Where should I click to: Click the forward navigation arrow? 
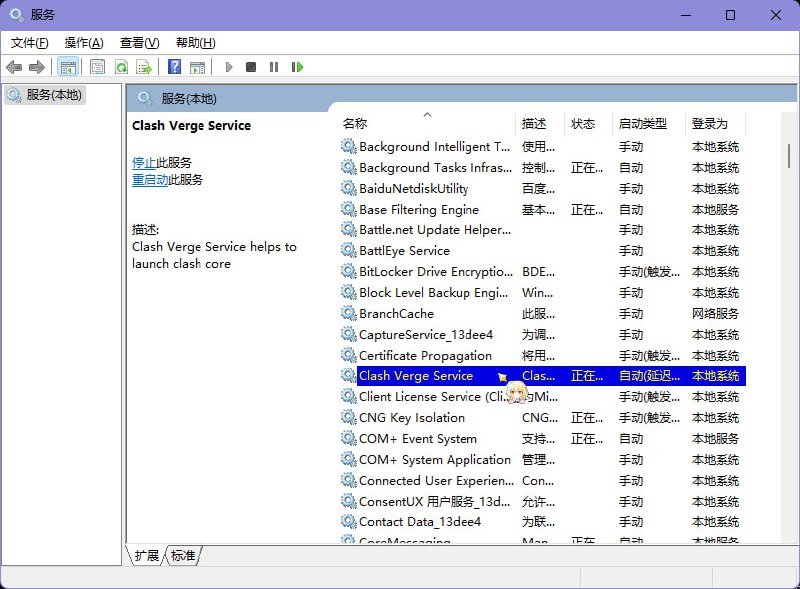click(x=37, y=66)
